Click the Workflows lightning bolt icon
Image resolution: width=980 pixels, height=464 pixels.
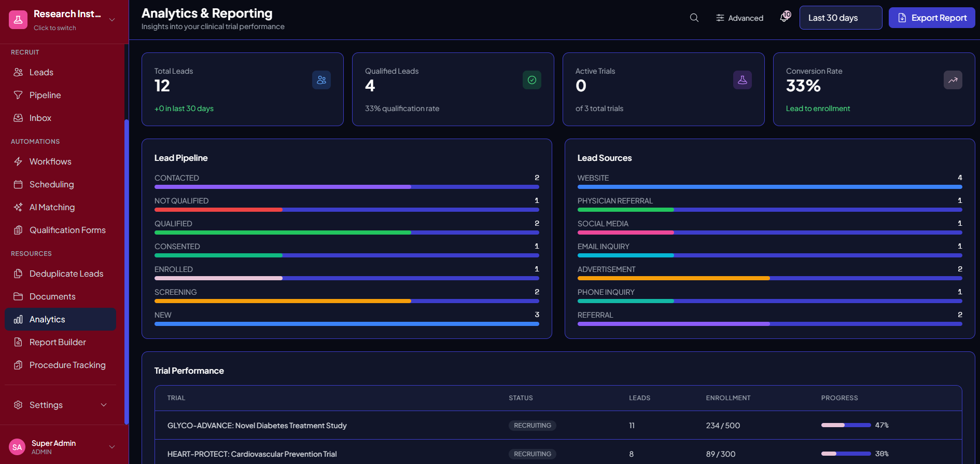pyautogui.click(x=18, y=161)
